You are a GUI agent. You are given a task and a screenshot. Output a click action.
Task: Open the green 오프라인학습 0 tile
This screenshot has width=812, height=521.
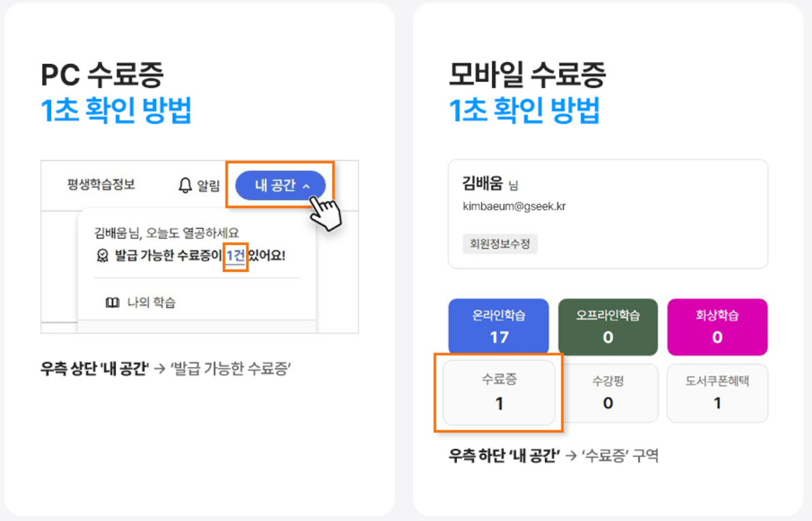tap(608, 327)
